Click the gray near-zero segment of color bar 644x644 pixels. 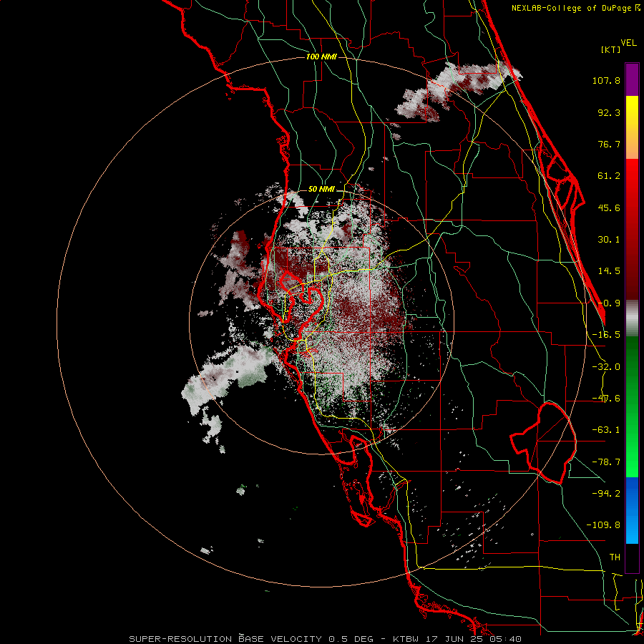[x=632, y=318]
